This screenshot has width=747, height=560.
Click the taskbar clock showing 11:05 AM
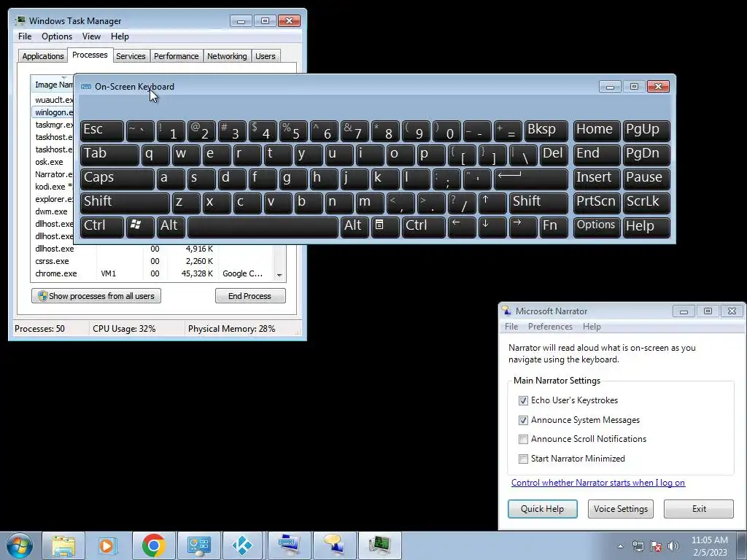coord(709,545)
